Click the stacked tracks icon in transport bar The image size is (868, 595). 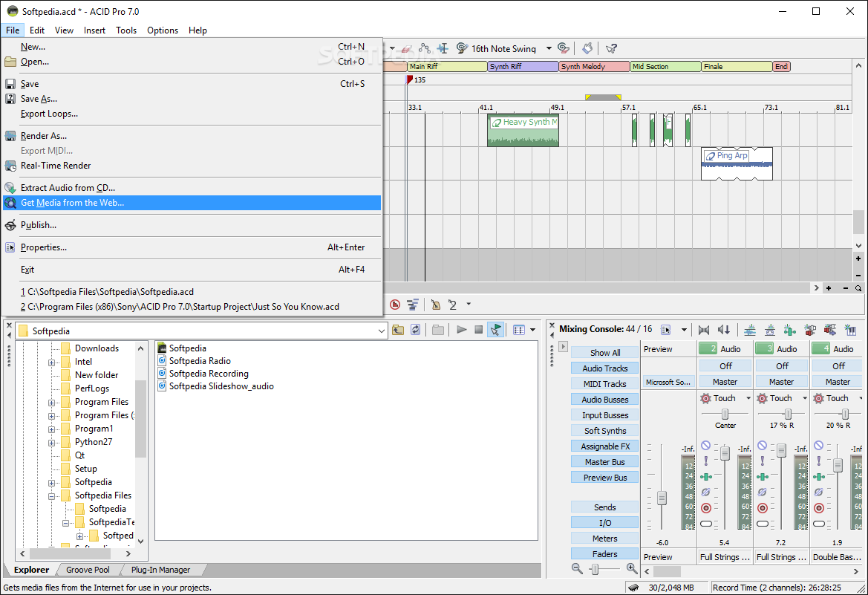click(412, 305)
